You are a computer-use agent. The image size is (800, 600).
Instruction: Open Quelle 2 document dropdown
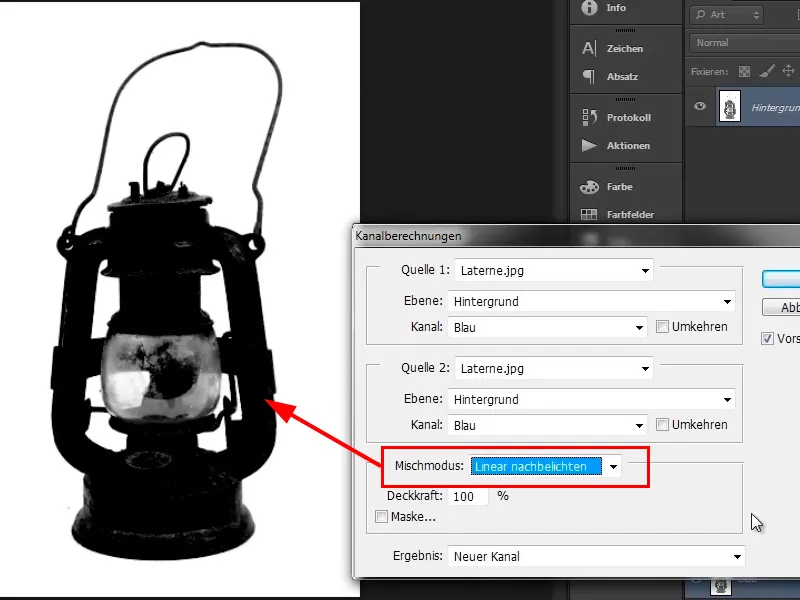coord(554,368)
